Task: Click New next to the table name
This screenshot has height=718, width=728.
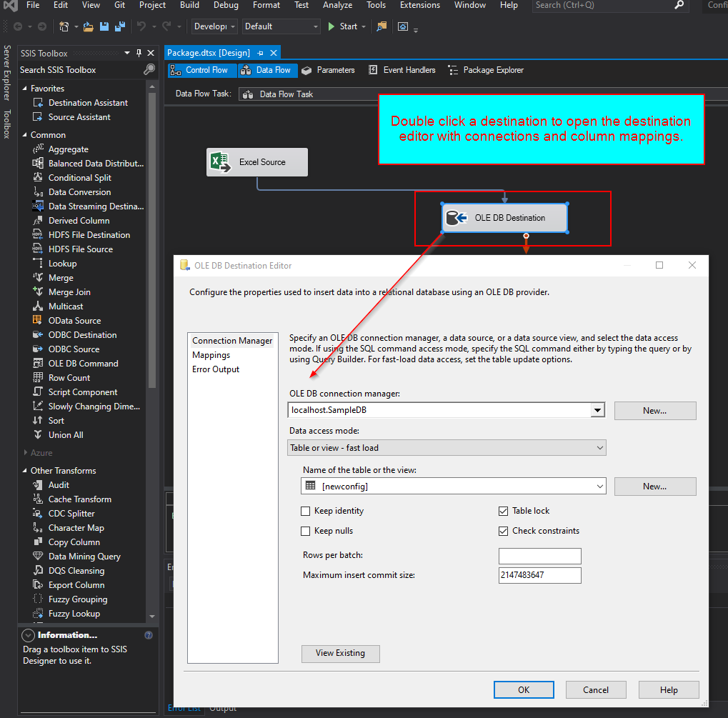Action: (x=655, y=487)
